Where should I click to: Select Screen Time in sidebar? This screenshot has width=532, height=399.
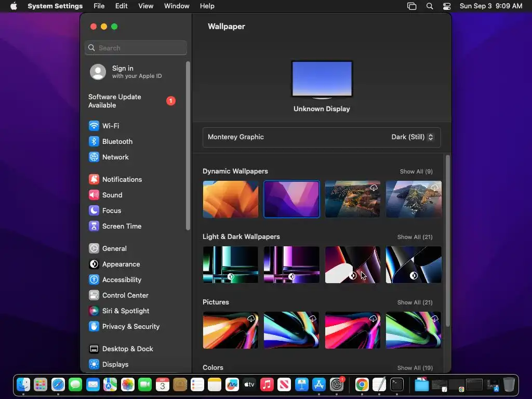[115, 227]
